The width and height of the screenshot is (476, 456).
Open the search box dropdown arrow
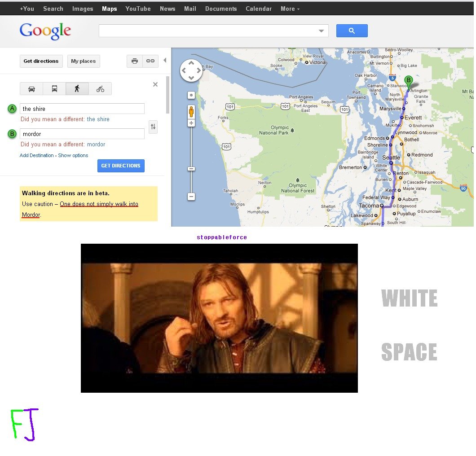(321, 31)
